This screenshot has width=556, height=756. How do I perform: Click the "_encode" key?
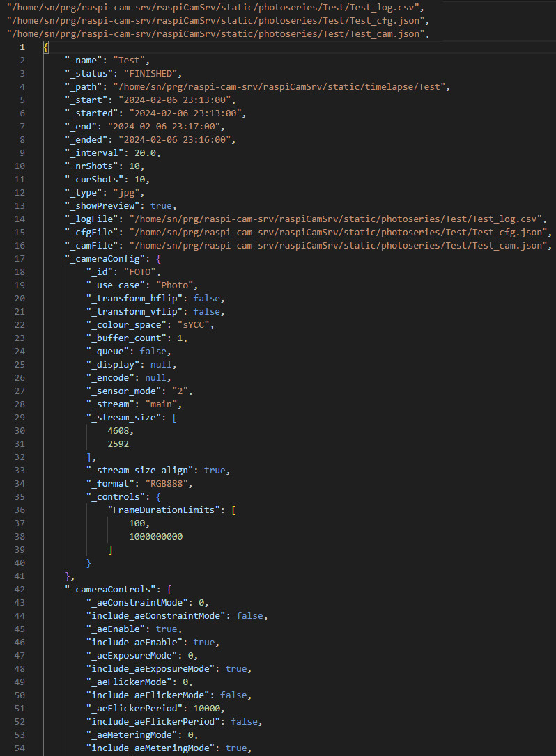tap(111, 378)
